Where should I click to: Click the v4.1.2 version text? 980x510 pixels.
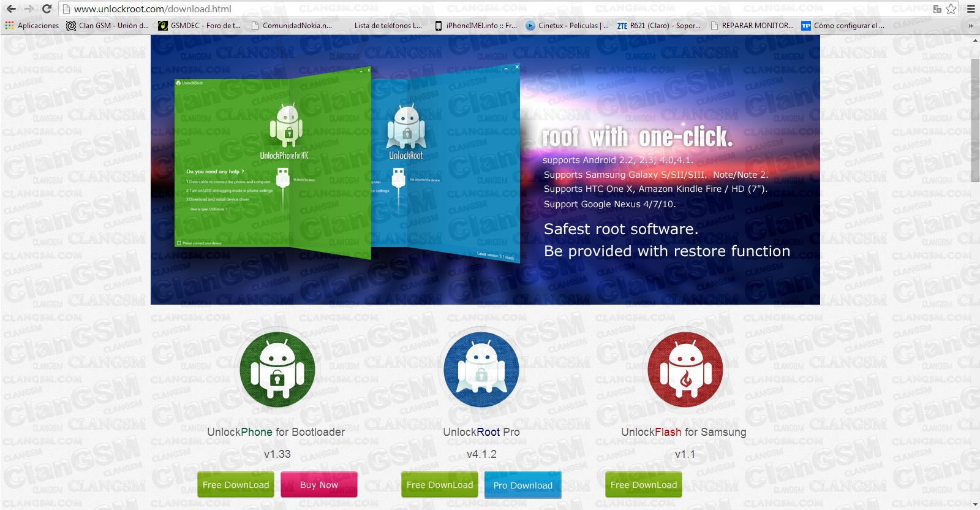pos(481,454)
